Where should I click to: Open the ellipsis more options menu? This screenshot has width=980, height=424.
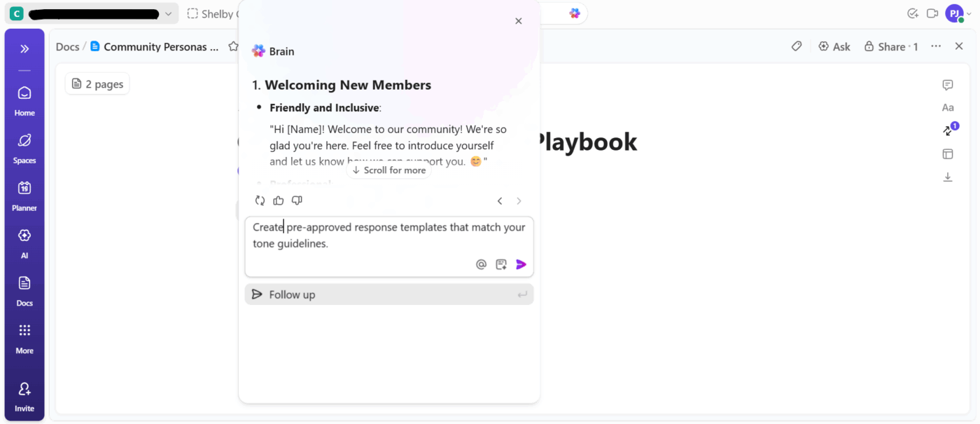point(936,46)
